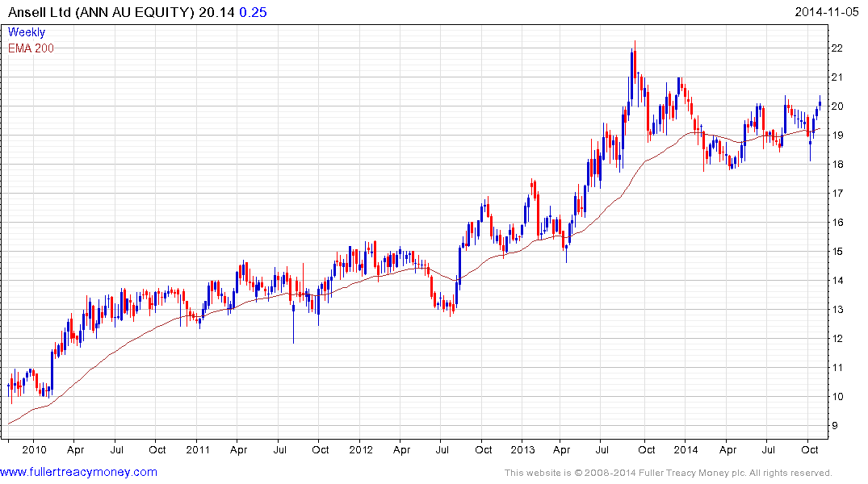
Task: Select the change value 0.25
Action: 253,12
